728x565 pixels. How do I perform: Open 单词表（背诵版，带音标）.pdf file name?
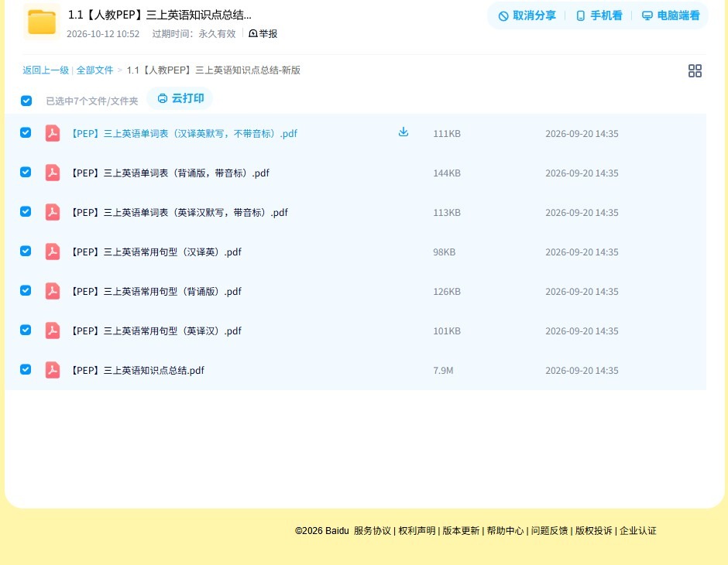point(170,173)
